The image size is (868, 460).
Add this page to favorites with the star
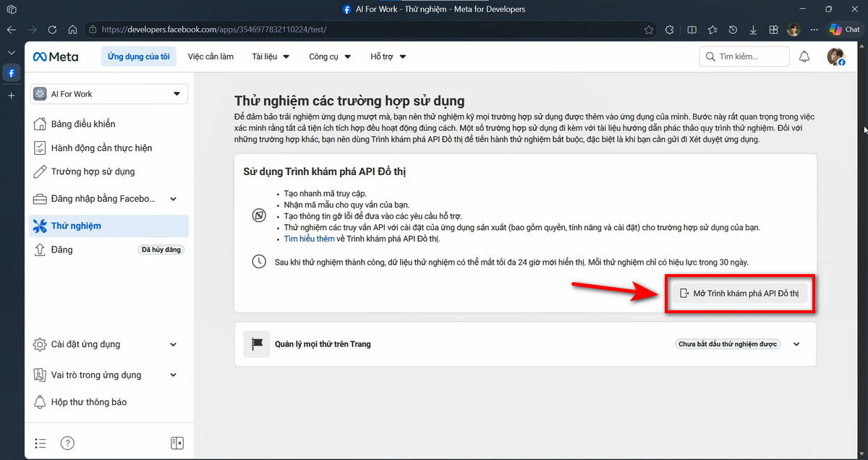coord(649,30)
